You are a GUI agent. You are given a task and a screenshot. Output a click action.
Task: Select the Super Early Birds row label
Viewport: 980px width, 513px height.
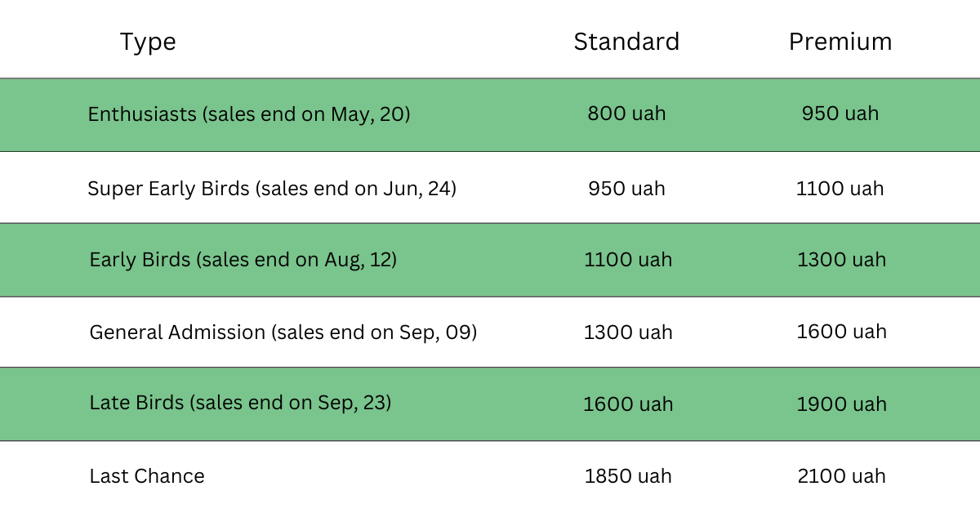(272, 189)
